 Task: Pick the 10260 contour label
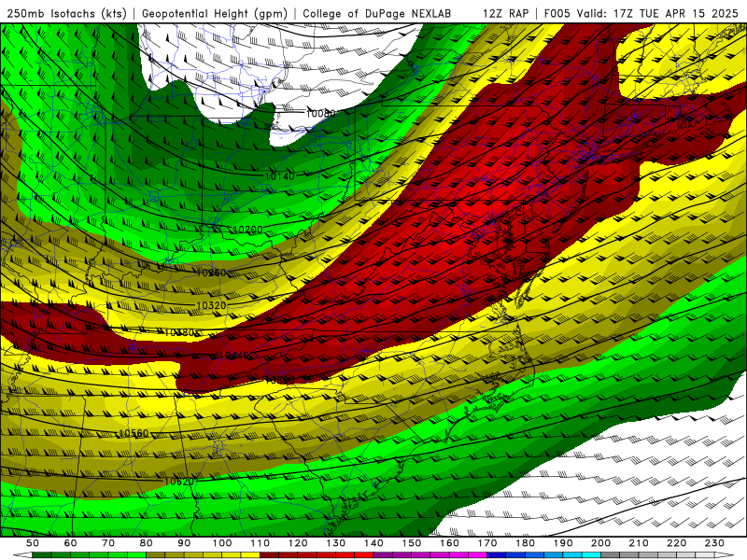(x=211, y=273)
